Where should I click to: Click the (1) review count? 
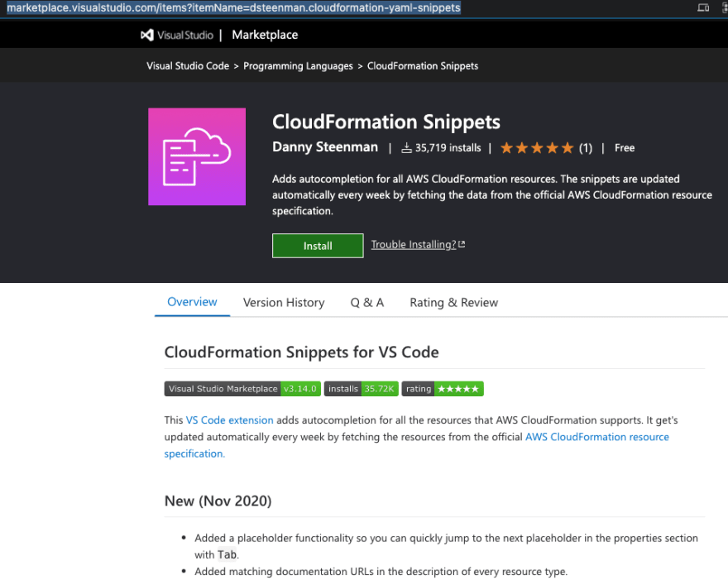click(586, 148)
